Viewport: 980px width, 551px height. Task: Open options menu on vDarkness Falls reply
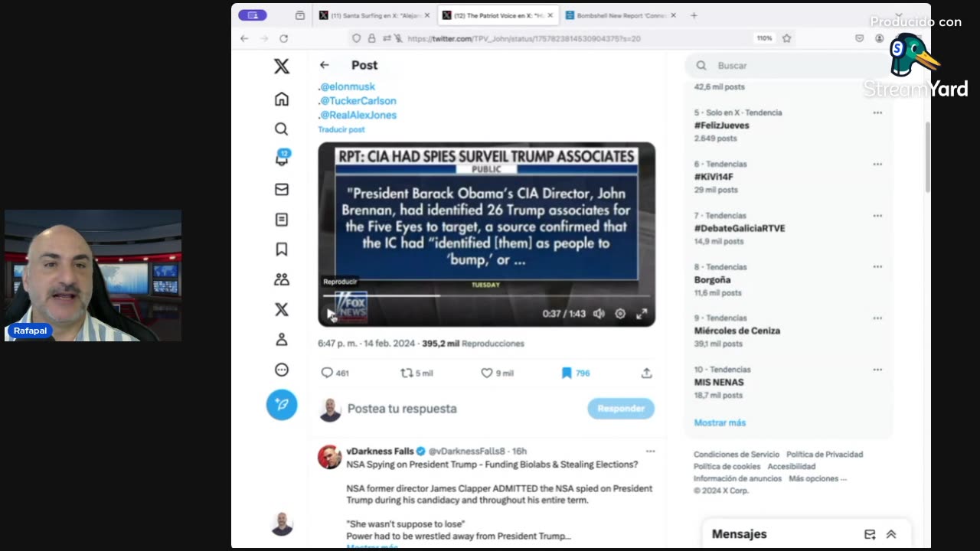click(x=650, y=452)
